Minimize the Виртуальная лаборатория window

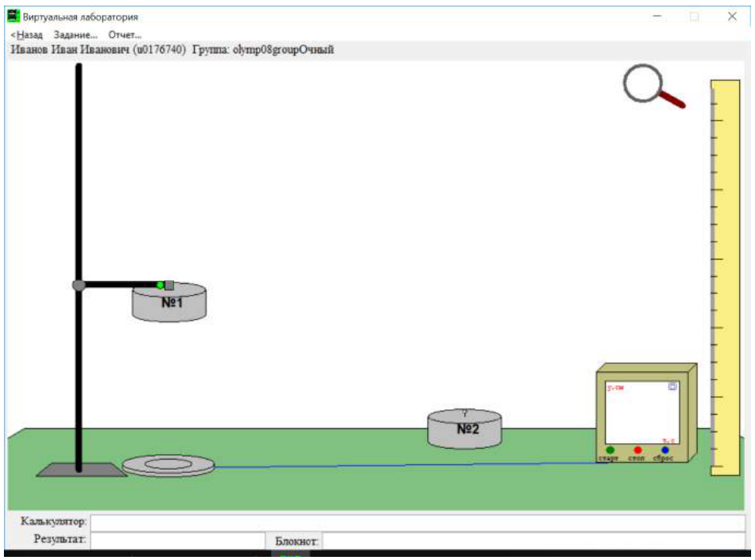[x=657, y=16]
